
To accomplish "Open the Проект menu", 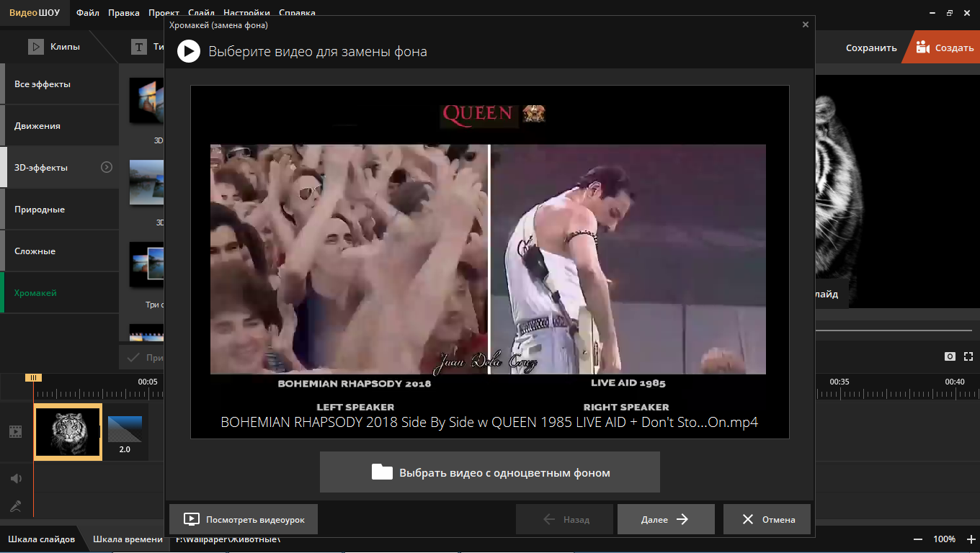I will [164, 13].
